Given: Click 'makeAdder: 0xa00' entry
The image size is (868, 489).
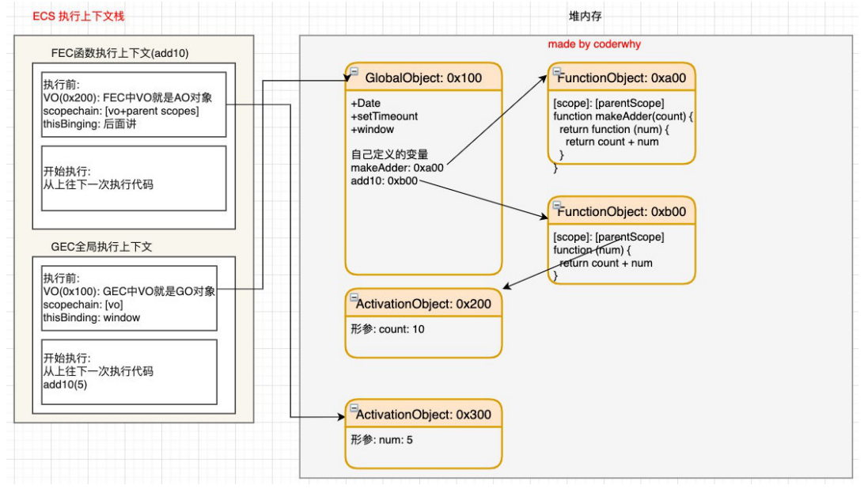Looking at the screenshot, I should click(x=397, y=168).
